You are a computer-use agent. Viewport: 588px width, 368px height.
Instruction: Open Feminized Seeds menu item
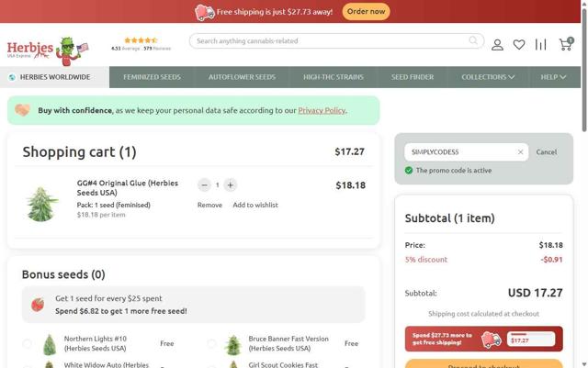coord(152,77)
